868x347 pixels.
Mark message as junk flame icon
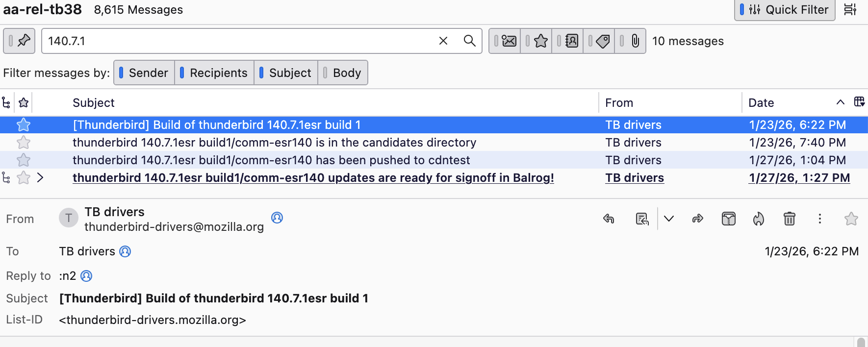(759, 219)
